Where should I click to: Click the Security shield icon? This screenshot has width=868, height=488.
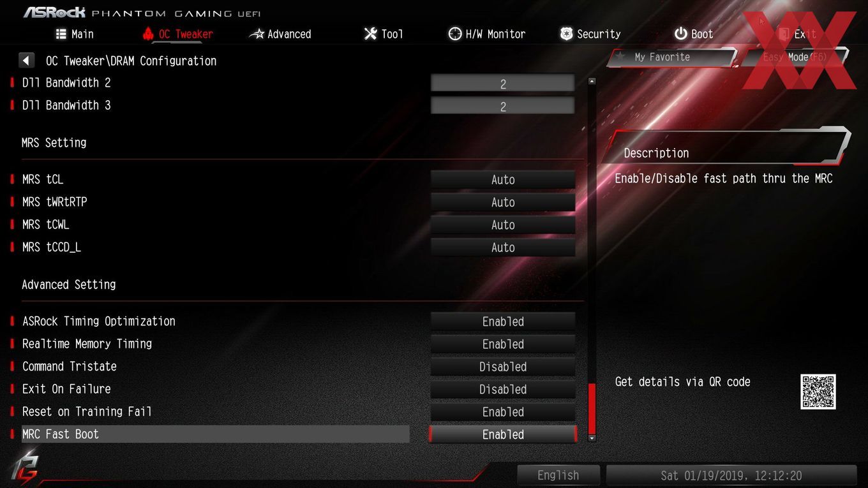point(566,34)
